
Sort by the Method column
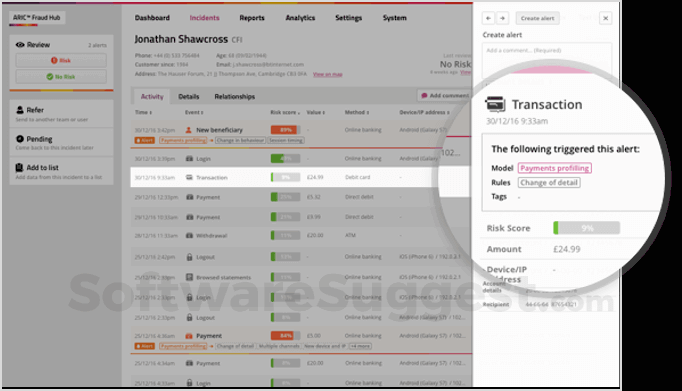click(357, 112)
